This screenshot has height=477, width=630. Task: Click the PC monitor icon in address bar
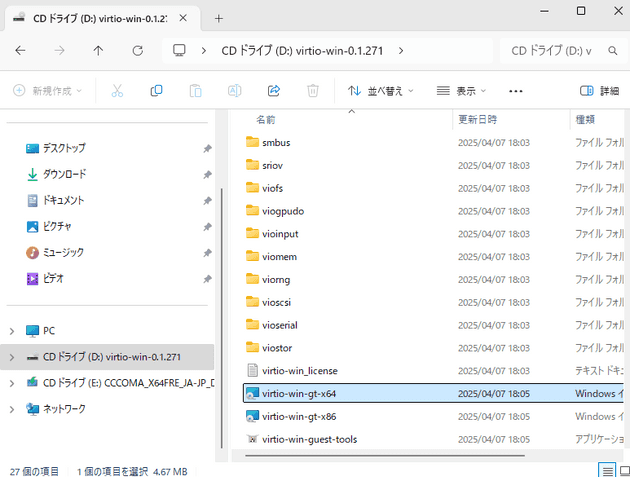pos(179,51)
